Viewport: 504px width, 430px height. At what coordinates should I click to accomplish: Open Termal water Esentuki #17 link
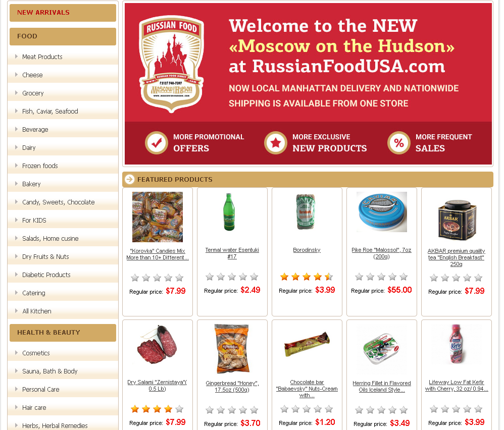pos(232,253)
